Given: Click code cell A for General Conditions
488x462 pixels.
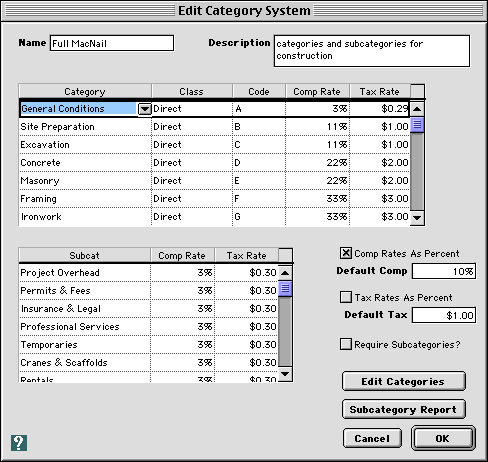Looking at the screenshot, I should (259, 109).
